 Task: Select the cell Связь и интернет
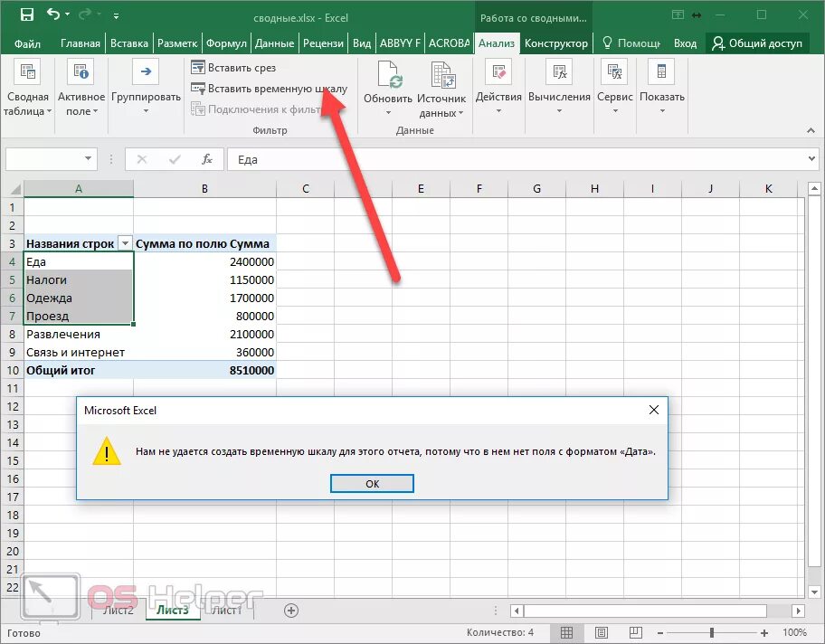pyautogui.click(x=79, y=352)
